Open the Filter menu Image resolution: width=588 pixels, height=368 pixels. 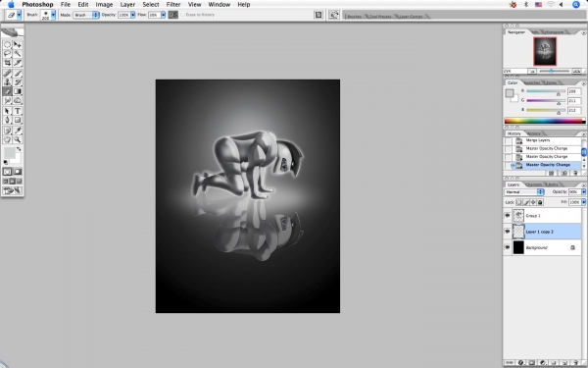click(173, 5)
